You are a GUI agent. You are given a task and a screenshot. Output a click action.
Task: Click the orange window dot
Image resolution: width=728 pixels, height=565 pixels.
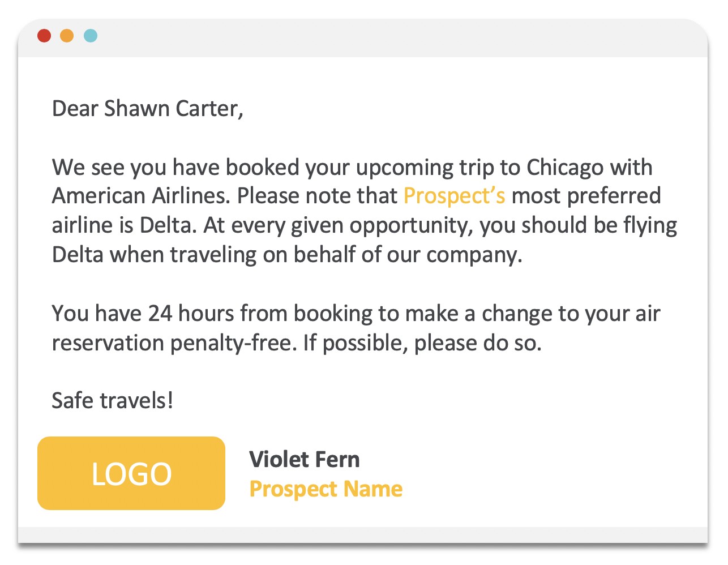pos(67,36)
